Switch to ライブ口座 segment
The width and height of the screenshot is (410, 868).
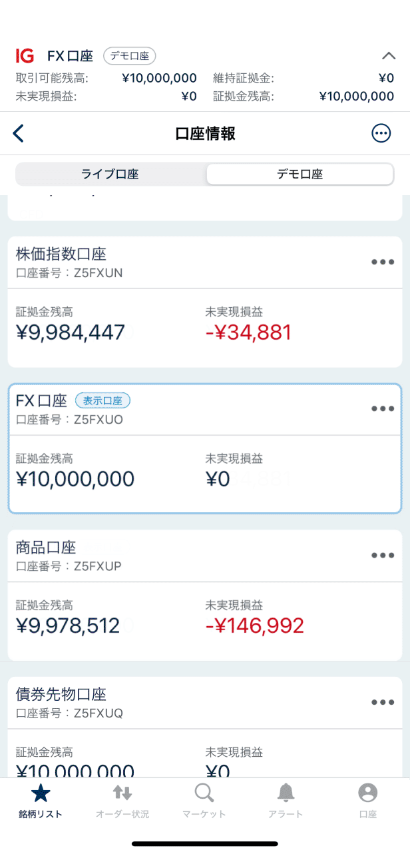pos(110,175)
